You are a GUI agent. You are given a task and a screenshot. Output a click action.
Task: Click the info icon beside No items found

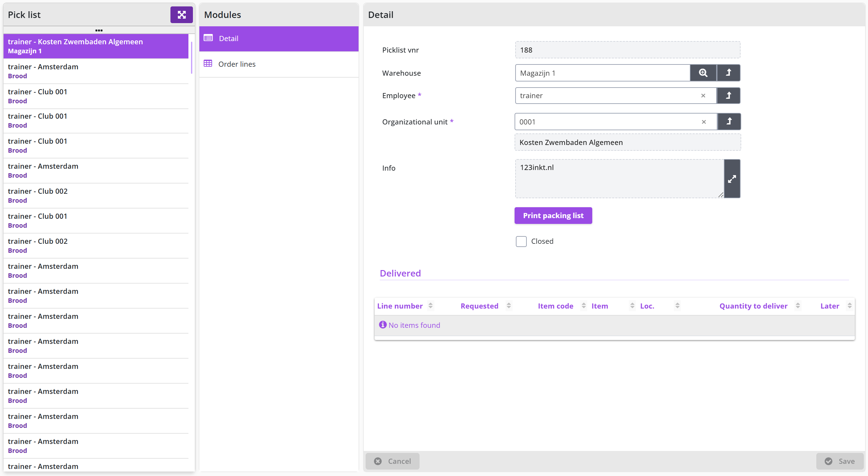(382, 325)
